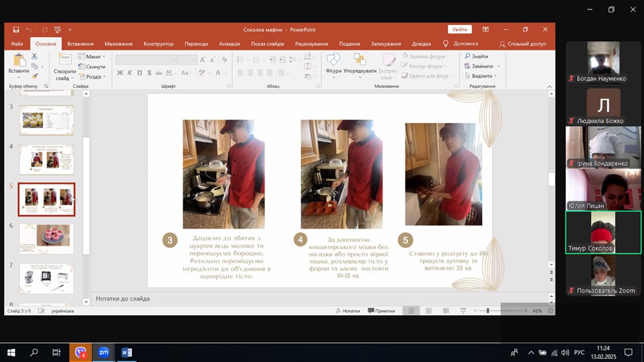
Task: Open Zoom app in Windows taskbar
Action: click(103, 352)
